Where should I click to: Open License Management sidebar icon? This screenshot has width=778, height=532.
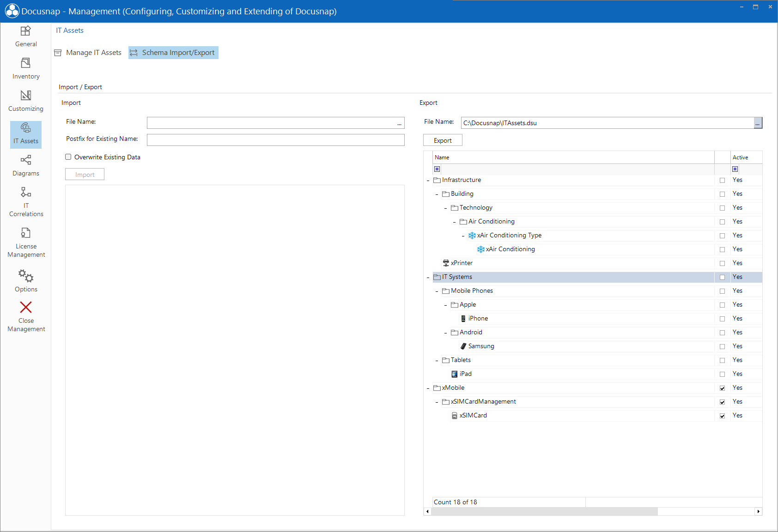point(26,233)
